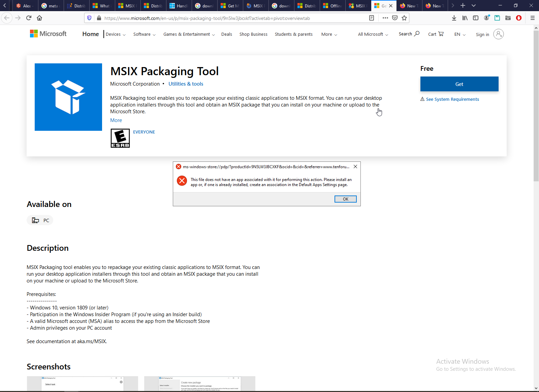Click the Microsoft logo
The image size is (539, 392).
[48, 34]
